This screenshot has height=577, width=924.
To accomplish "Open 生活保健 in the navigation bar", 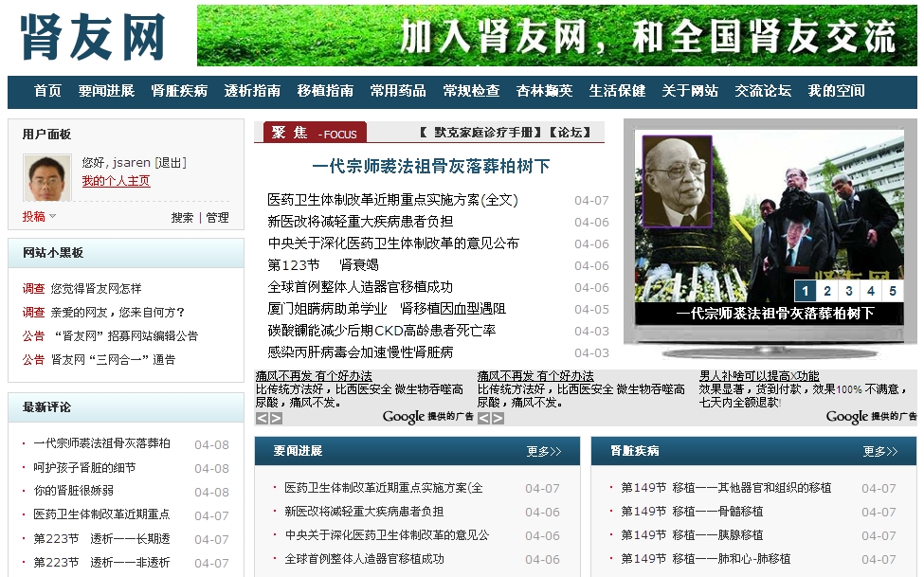I will (618, 91).
